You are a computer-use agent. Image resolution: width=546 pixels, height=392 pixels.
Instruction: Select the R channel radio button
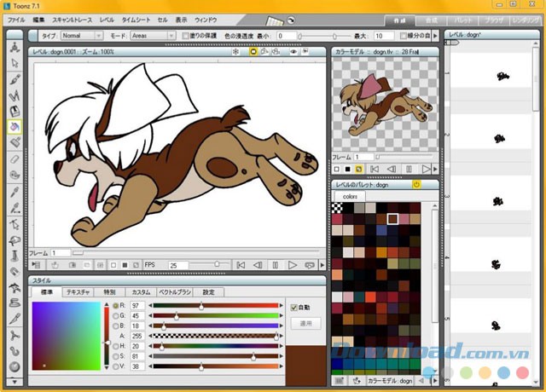[116, 305]
